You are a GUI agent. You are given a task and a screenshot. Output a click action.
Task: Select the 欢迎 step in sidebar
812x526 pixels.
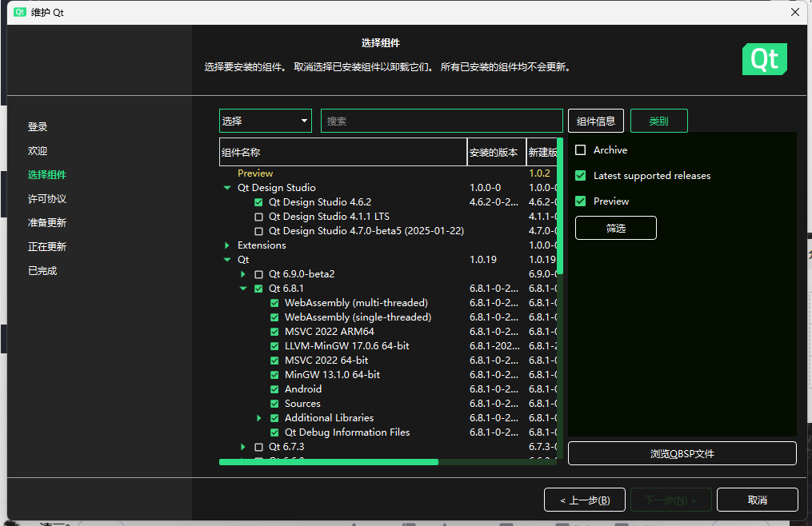(38, 150)
